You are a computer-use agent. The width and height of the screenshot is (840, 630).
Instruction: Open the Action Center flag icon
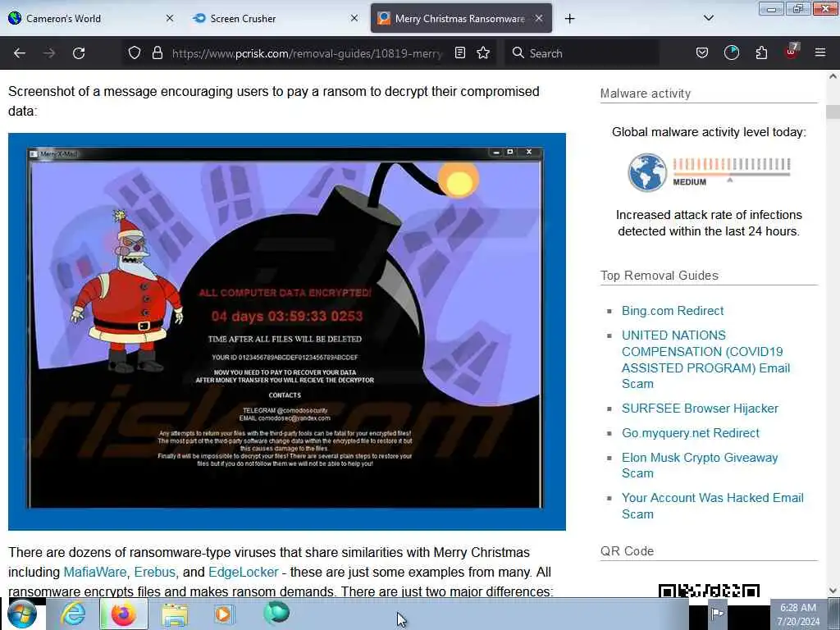tap(717, 613)
